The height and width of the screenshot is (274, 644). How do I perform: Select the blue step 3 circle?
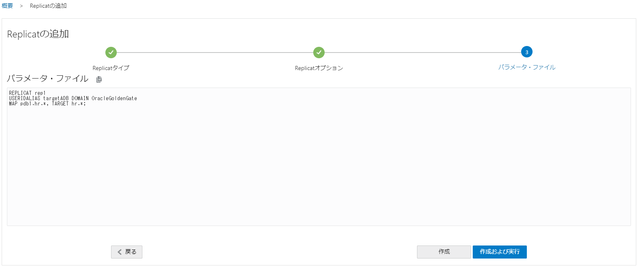[x=527, y=52]
